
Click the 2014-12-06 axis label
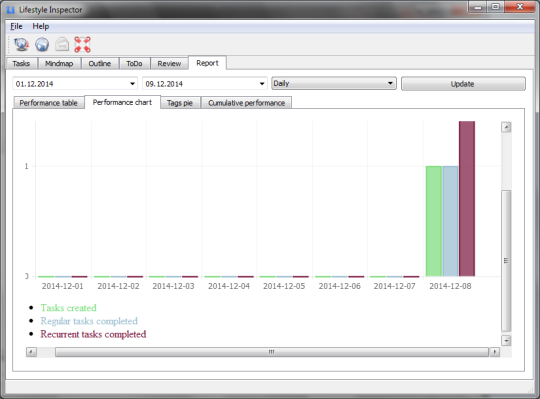click(x=340, y=286)
